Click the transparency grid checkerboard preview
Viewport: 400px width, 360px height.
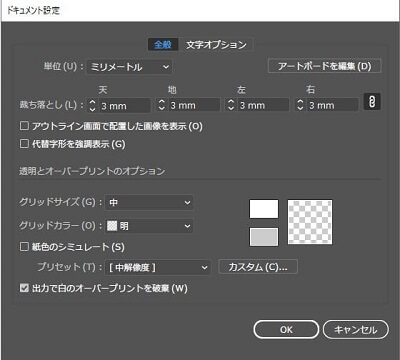coord(310,222)
